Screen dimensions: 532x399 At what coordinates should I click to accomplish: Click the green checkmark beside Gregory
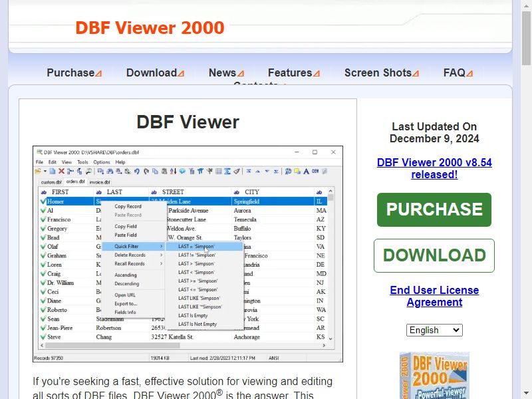(x=43, y=229)
